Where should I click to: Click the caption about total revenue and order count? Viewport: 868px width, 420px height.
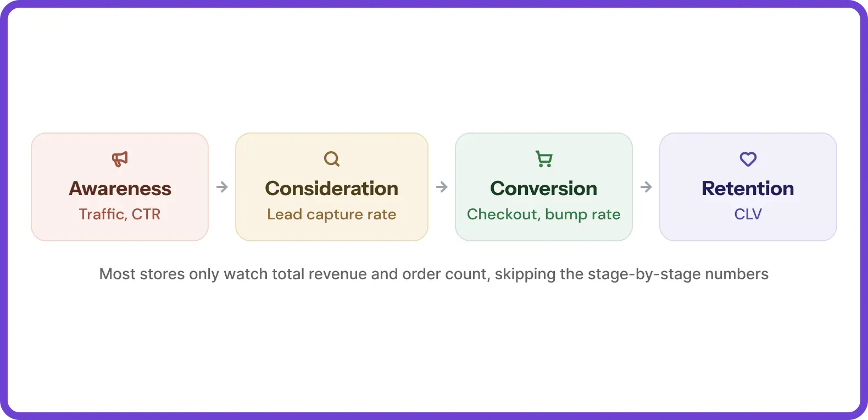[x=434, y=274]
